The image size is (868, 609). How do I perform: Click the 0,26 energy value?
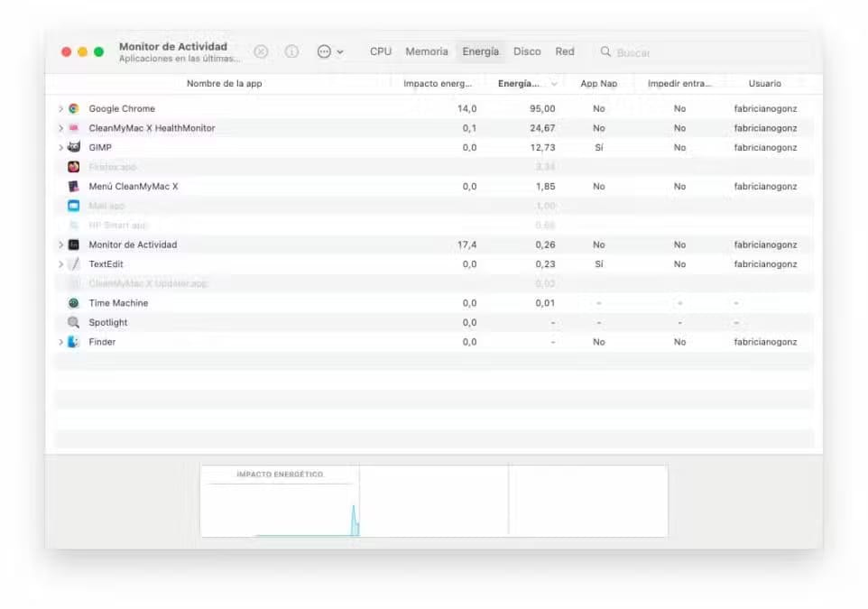545,245
